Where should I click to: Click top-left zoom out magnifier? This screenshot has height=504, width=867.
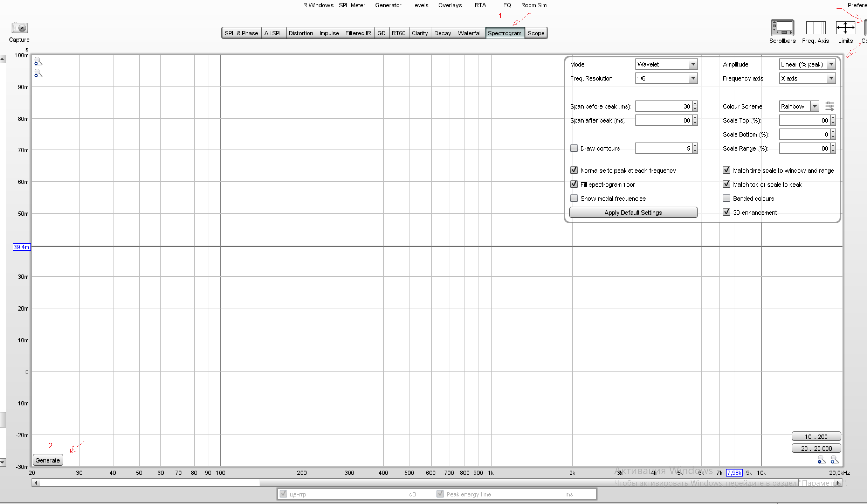pyautogui.click(x=38, y=74)
